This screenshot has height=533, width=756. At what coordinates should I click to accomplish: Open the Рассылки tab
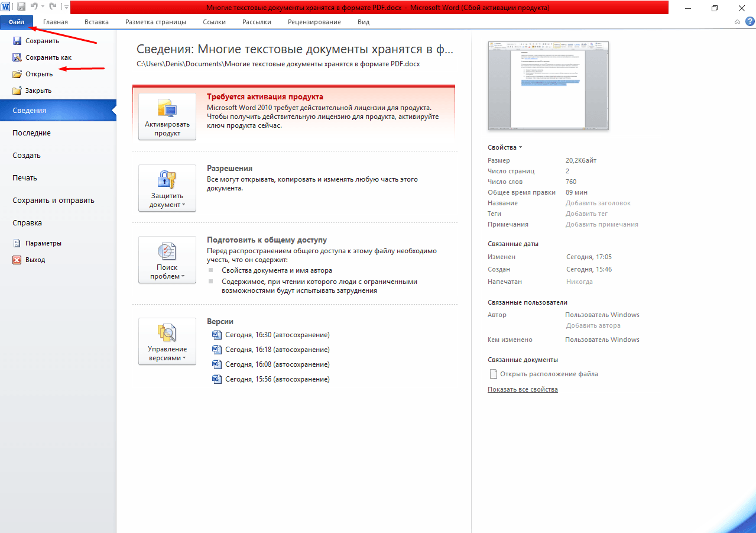257,22
